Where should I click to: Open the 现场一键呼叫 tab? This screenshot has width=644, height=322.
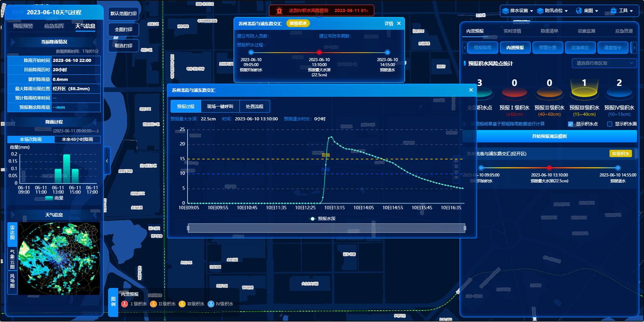[x=220, y=106]
